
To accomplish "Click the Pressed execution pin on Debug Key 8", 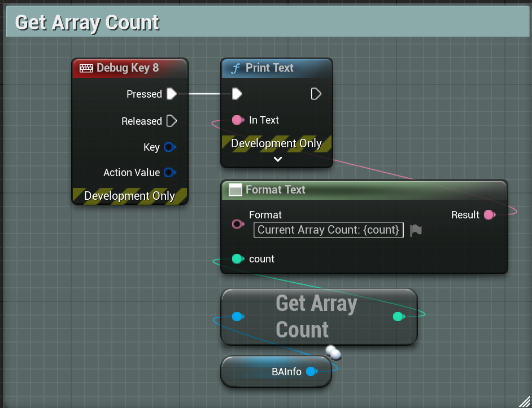I will coord(172,94).
